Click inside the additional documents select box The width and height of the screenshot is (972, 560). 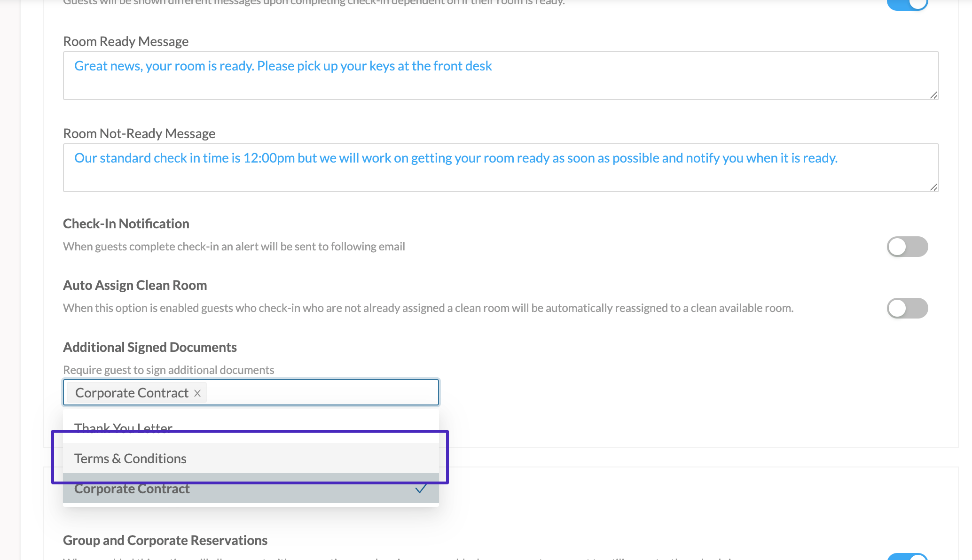pos(320,392)
